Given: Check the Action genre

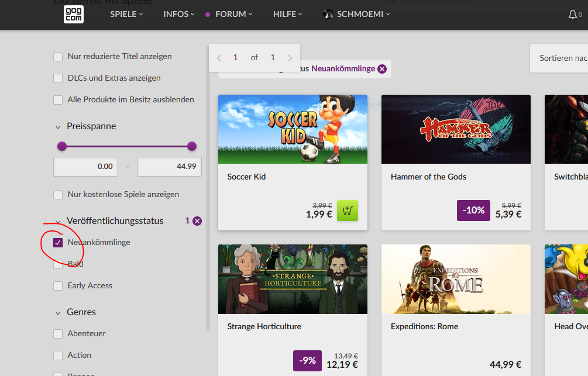Looking at the screenshot, I should [58, 355].
